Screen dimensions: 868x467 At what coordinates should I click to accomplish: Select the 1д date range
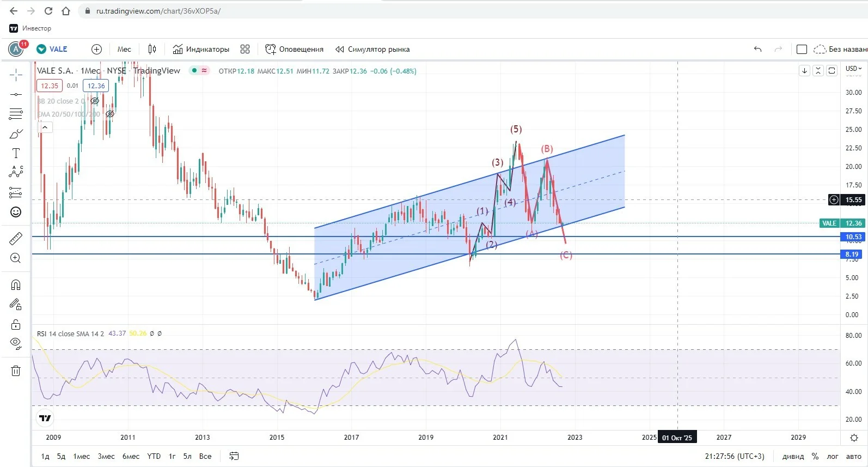[x=45, y=456]
